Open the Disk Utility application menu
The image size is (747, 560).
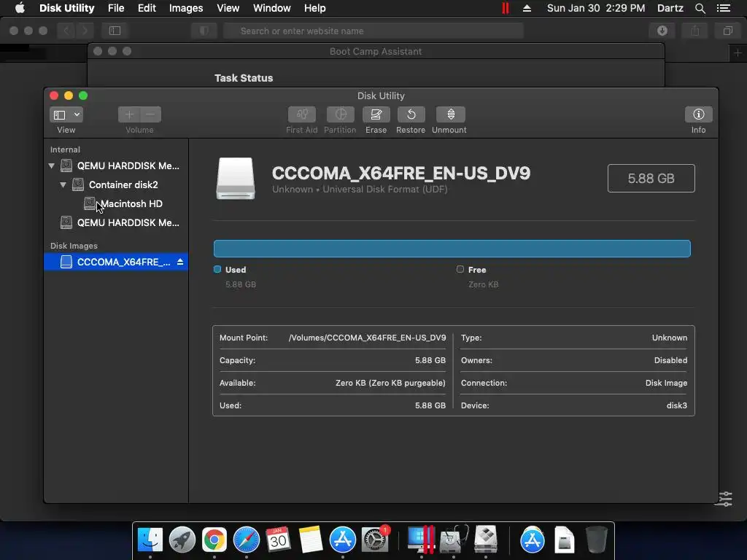tap(66, 8)
